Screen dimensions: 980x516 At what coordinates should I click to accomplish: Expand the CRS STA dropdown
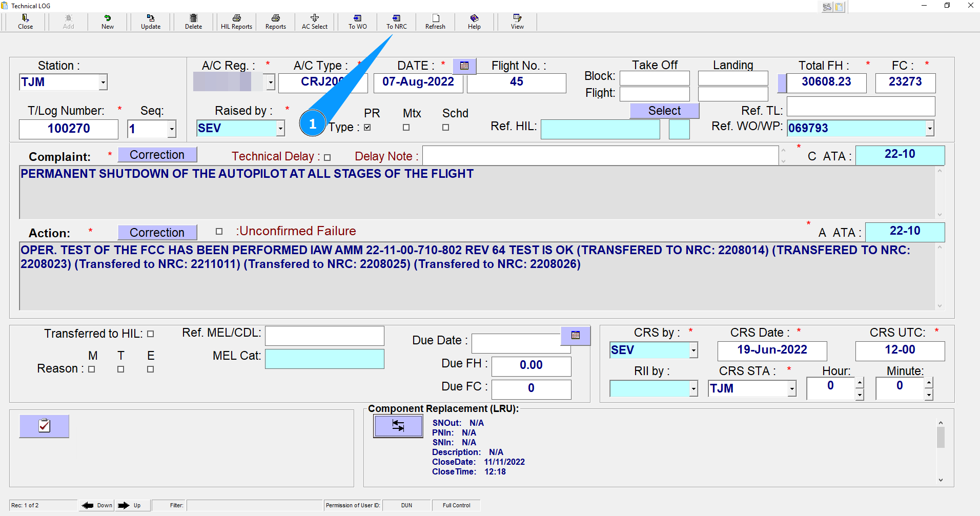792,388
